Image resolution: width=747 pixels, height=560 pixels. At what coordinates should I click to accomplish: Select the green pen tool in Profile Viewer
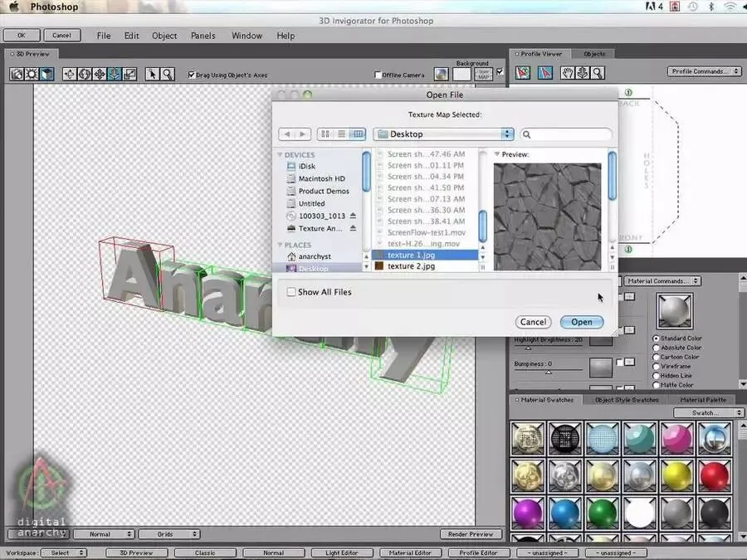pyautogui.click(x=523, y=72)
